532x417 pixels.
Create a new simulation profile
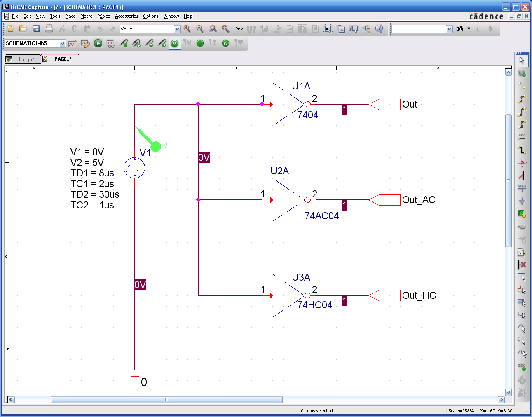click(73, 43)
